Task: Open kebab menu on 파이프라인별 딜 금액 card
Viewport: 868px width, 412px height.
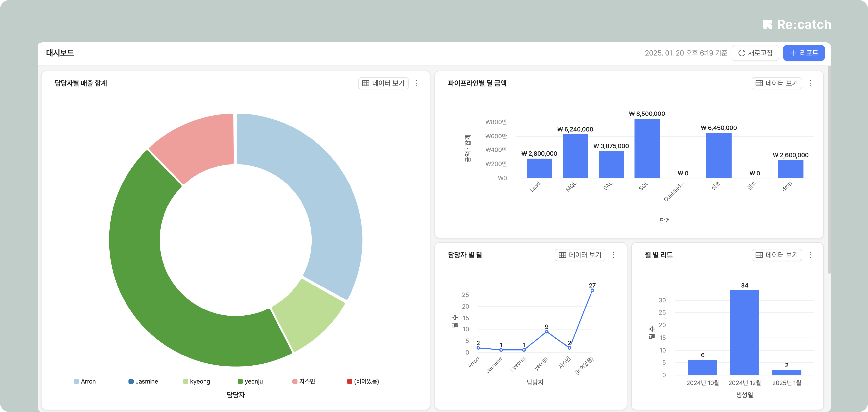Action: 810,83
